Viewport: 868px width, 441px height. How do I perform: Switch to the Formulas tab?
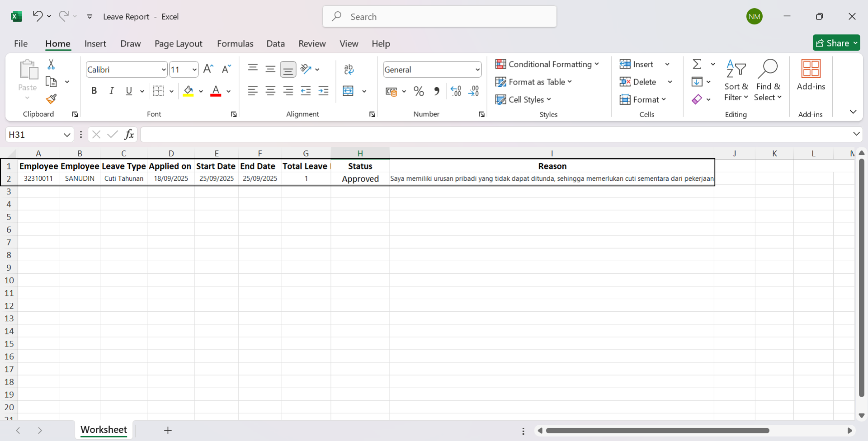[235, 44]
